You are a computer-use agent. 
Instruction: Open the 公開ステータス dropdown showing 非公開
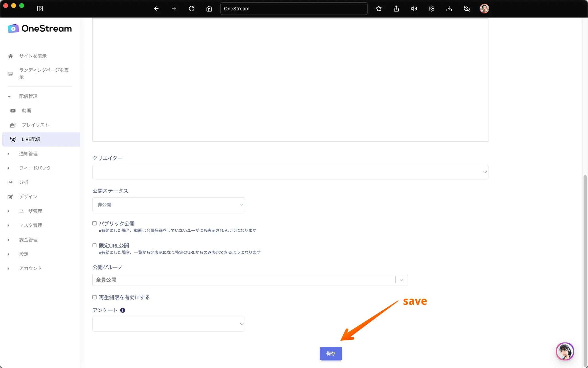point(169,205)
